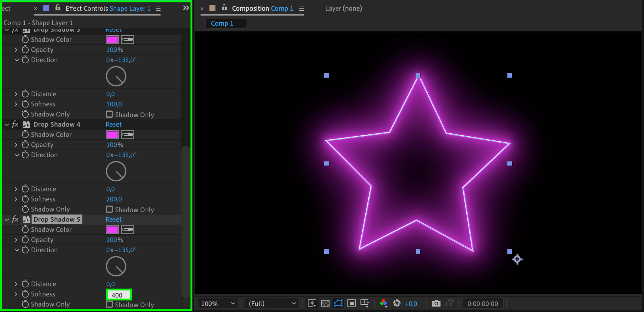This screenshot has width=644, height=312.
Task: Open grid and guide options
Action: pyautogui.click(x=364, y=303)
